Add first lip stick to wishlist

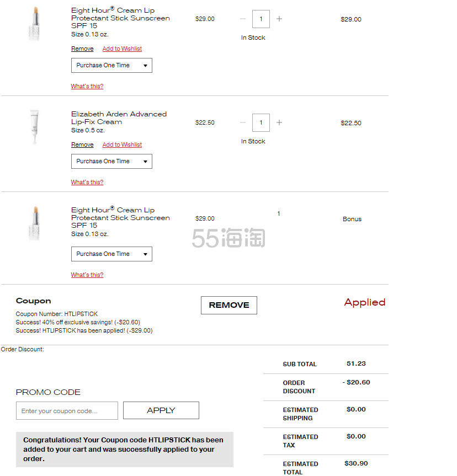(122, 49)
